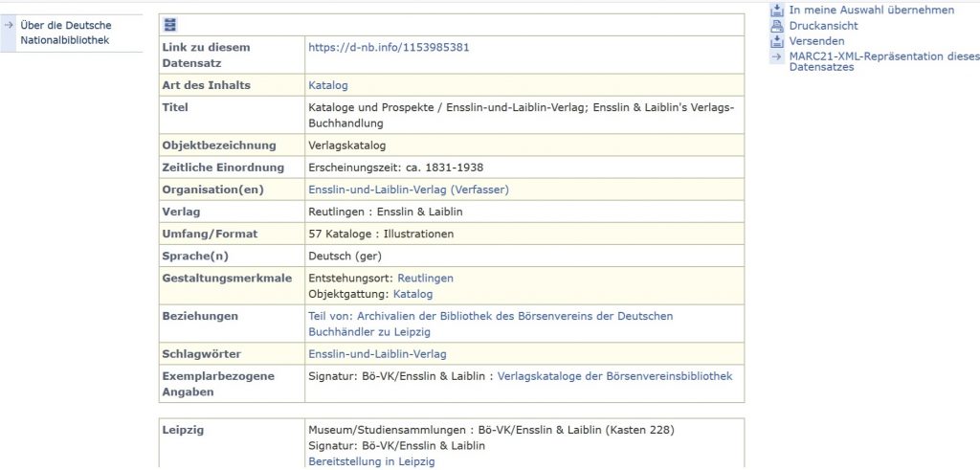Click the arrow icon beside 'Über die Deutsche Nationalbibliothek'
980x470 pixels.
9,25
